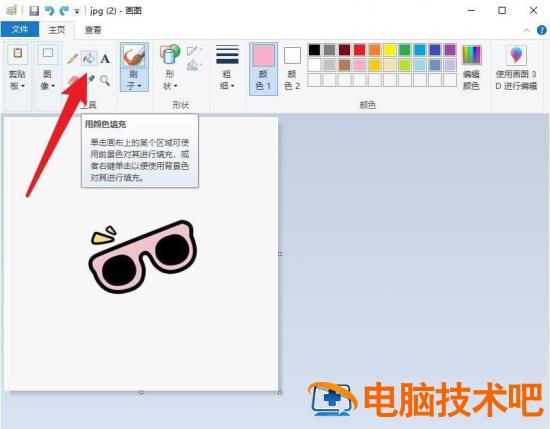Pick the dark red color swatch
Screen dimensions: 550x429
pyautogui.click(x=344, y=50)
